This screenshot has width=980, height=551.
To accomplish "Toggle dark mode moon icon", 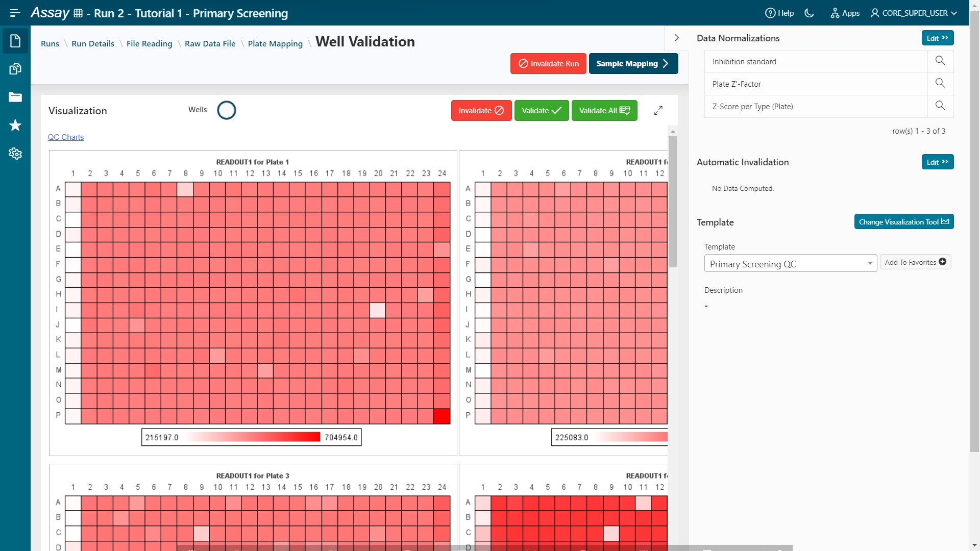I will (x=810, y=13).
